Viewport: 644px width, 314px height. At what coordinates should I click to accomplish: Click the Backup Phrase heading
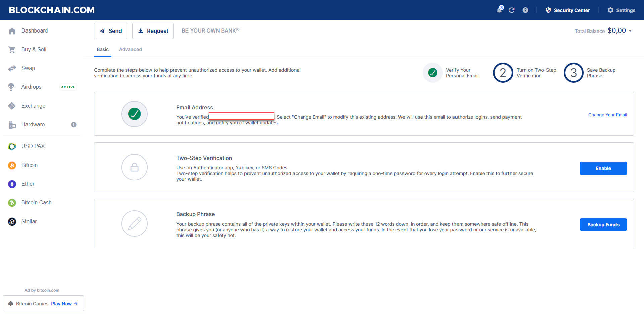pos(196,214)
